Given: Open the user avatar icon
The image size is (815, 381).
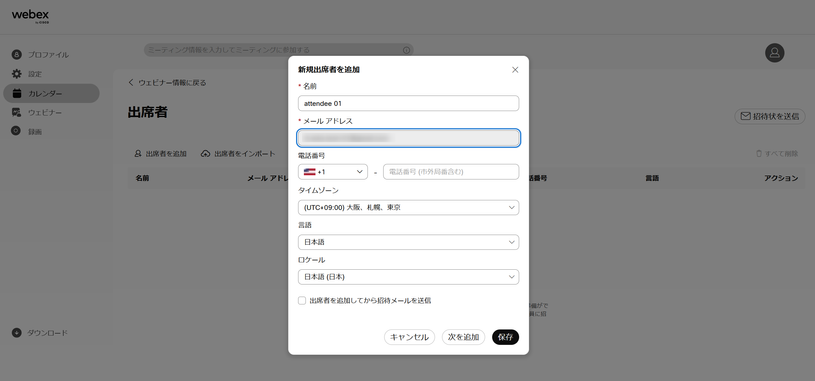Looking at the screenshot, I should click(x=774, y=52).
